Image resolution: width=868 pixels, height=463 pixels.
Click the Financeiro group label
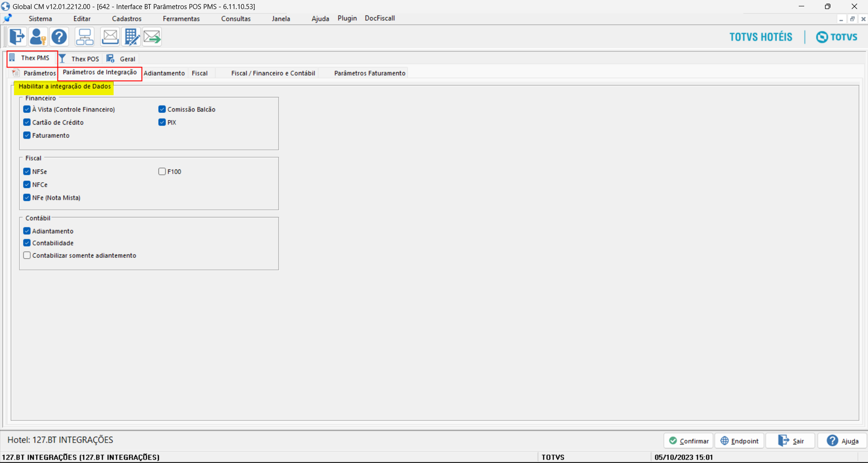(x=41, y=98)
